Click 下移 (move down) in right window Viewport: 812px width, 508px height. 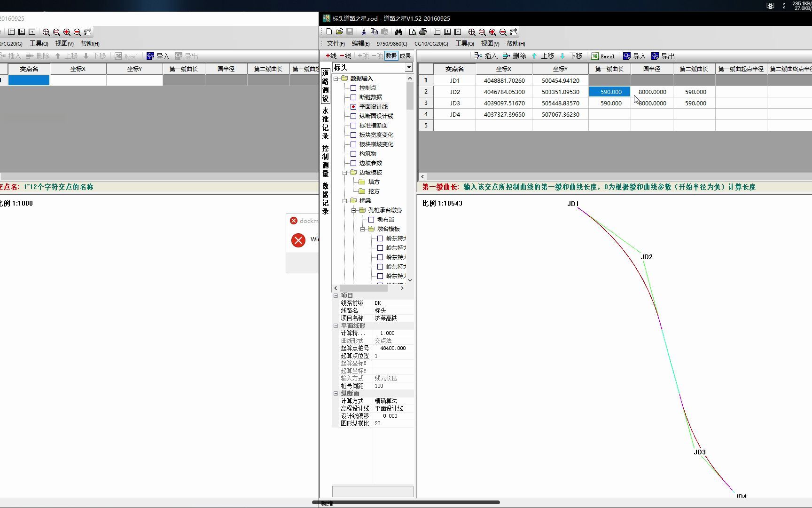pos(571,56)
